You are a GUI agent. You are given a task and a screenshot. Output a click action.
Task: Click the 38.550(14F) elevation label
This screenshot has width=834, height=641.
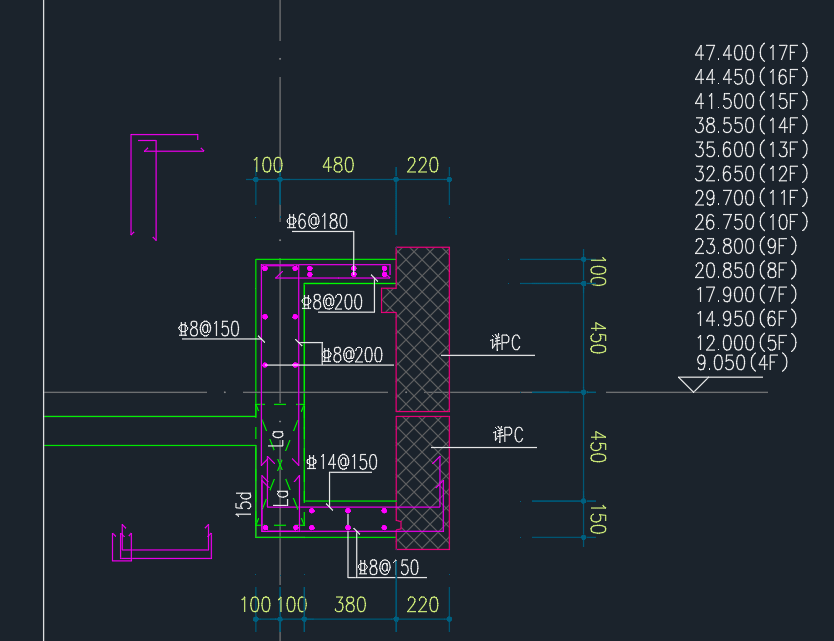[x=736, y=125]
